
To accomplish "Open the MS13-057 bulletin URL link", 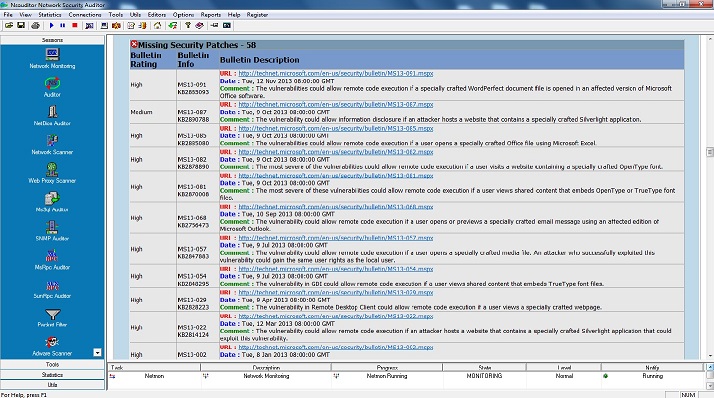I will click(336, 238).
